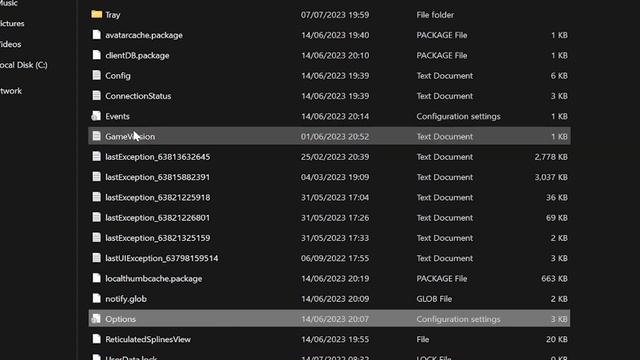Image resolution: width=640 pixels, height=360 pixels.
Task: Click date 07/07/2023 19:59 of Tray
Action: 335,15
